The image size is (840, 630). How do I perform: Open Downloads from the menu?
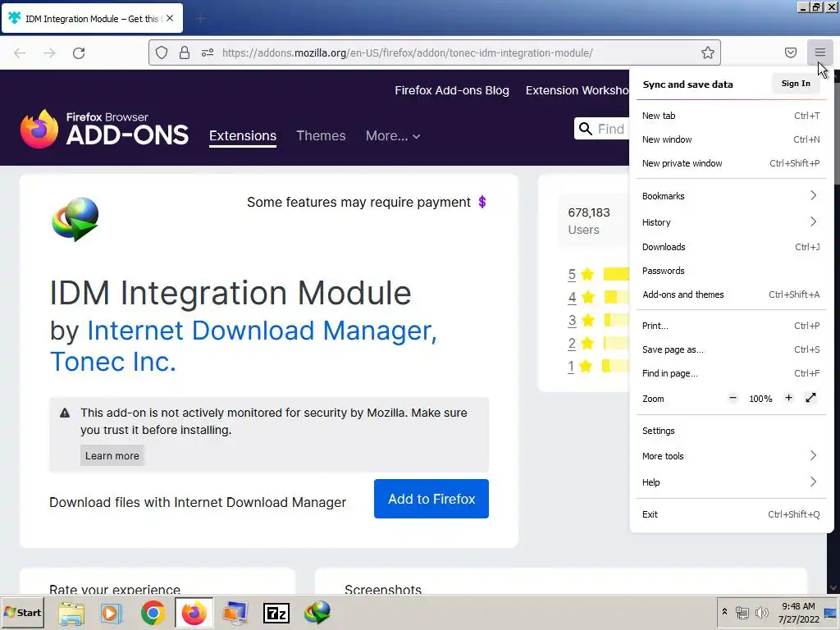[731, 247]
